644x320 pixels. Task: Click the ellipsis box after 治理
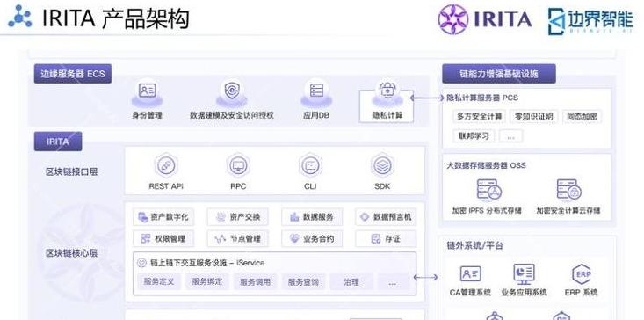tap(393, 282)
